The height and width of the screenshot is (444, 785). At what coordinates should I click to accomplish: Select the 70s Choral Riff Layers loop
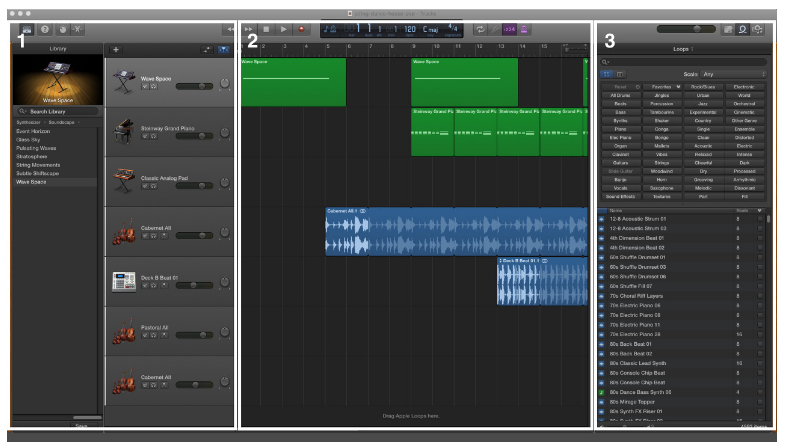681,296
